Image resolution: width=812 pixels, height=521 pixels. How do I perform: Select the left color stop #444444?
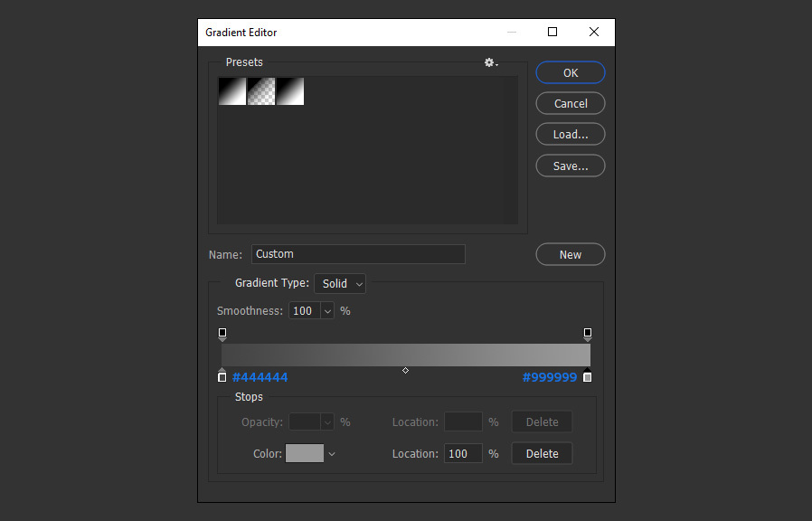click(222, 375)
